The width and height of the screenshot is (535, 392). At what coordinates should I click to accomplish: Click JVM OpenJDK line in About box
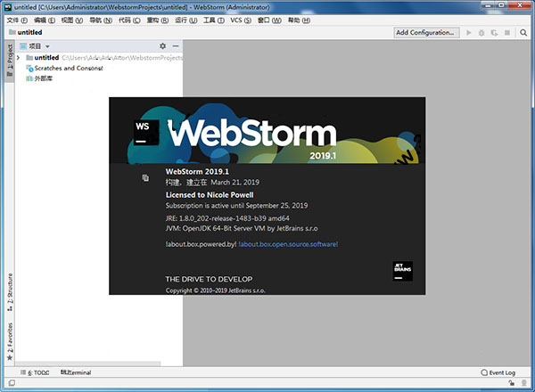click(242, 228)
